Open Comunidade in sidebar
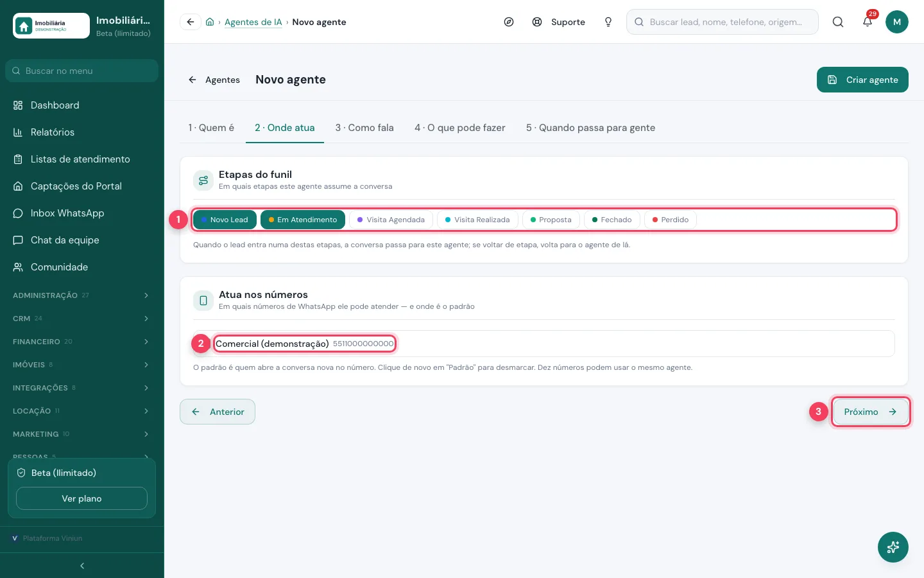 click(82, 267)
